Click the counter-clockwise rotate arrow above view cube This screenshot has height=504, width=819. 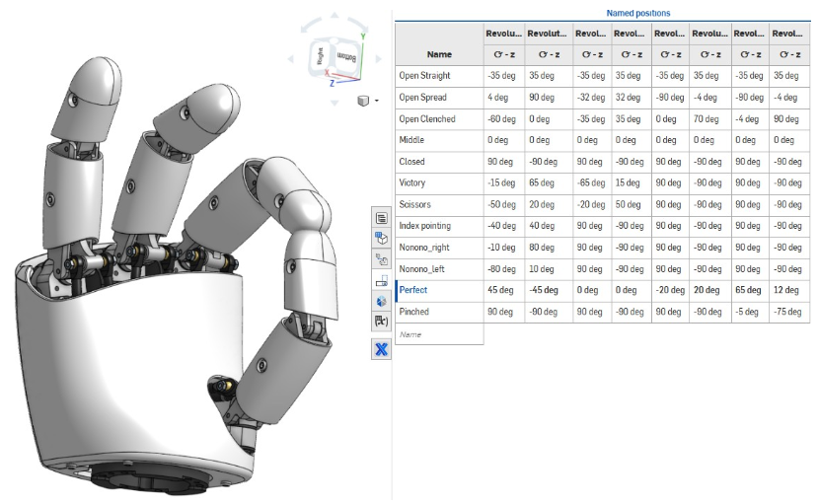[x=310, y=24]
